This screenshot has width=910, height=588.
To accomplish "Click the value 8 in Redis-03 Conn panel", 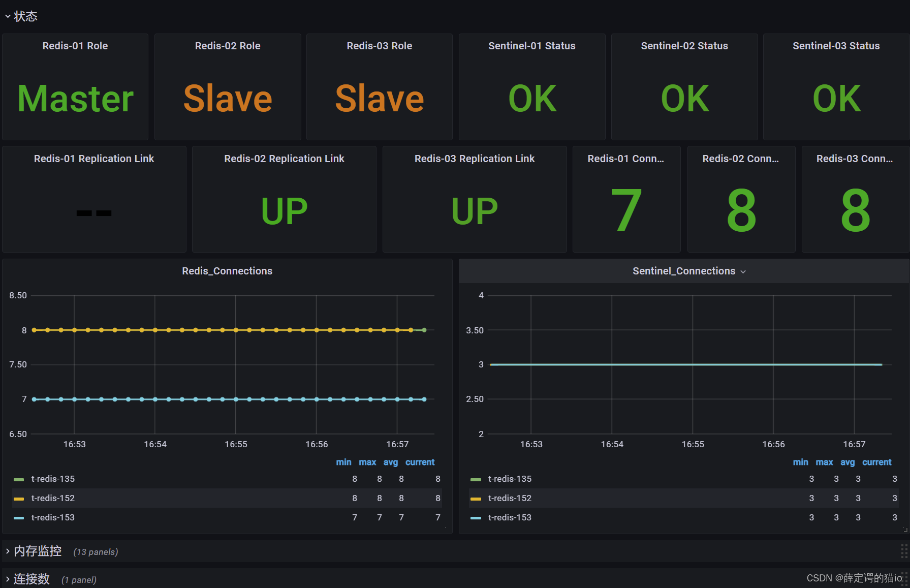I will click(x=856, y=210).
